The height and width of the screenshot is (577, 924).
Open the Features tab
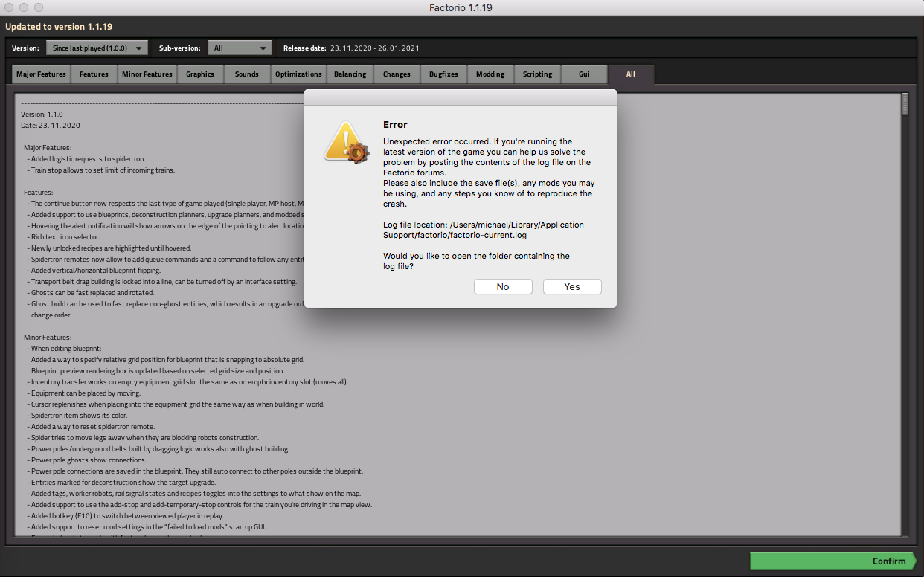coord(94,74)
